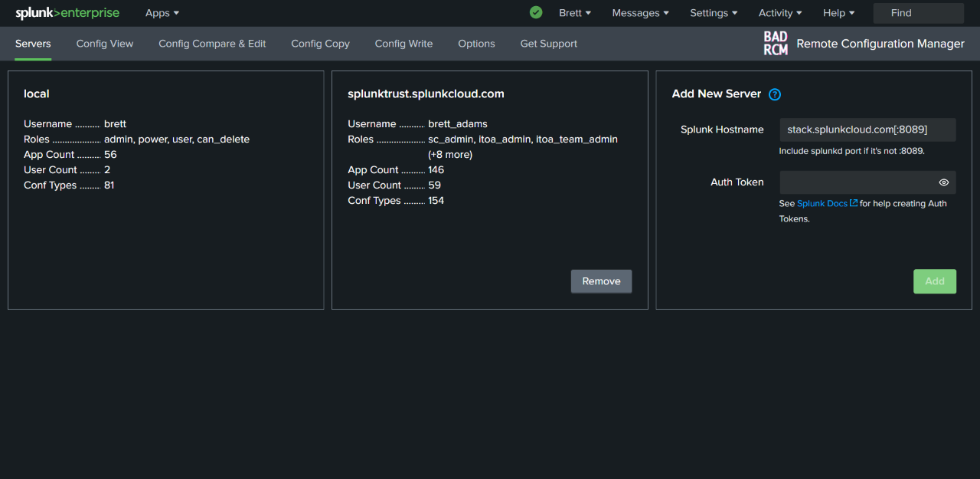Open the Options tab

(476, 44)
